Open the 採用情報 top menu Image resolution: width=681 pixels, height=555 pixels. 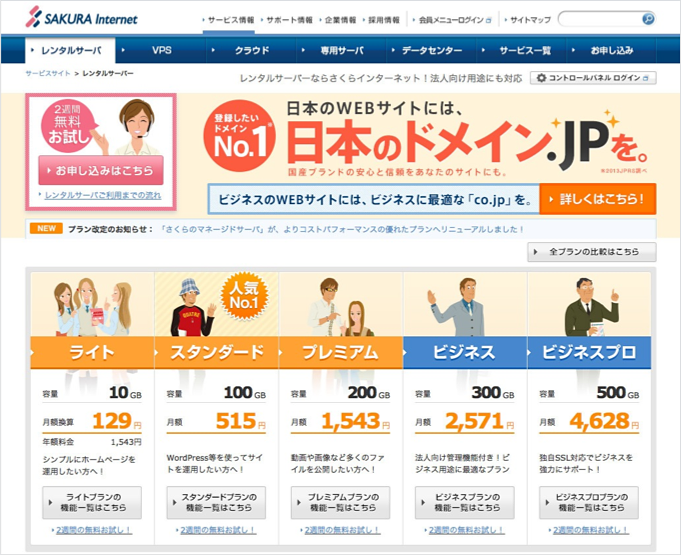[x=382, y=20]
